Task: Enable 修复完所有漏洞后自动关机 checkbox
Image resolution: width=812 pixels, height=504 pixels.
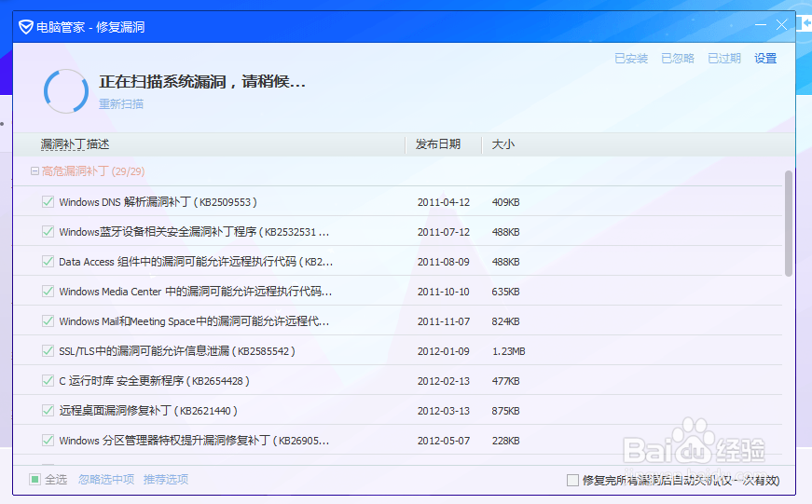Action: (x=572, y=480)
